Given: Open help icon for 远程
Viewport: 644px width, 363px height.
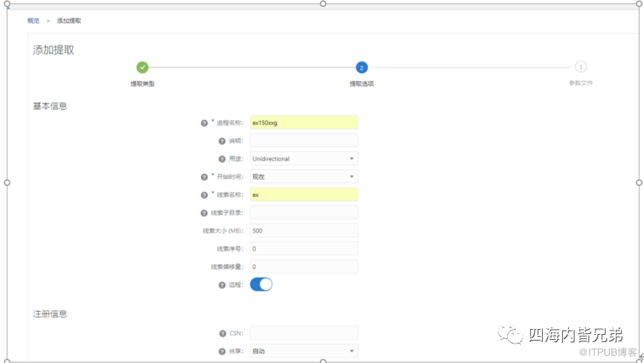Looking at the screenshot, I should click(222, 285).
